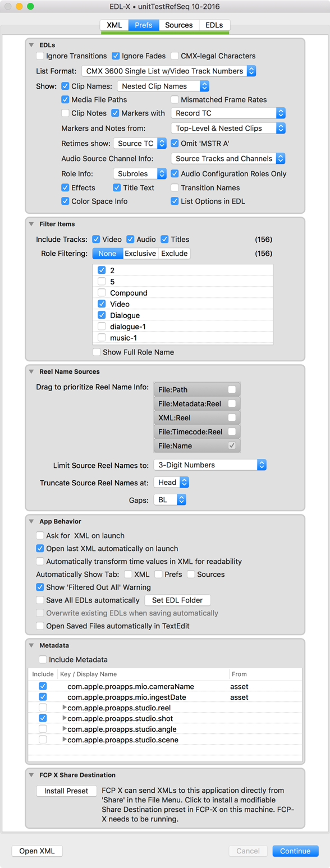Collapse the Filter Items section triangle
This screenshot has height=868, width=330.
(x=31, y=224)
